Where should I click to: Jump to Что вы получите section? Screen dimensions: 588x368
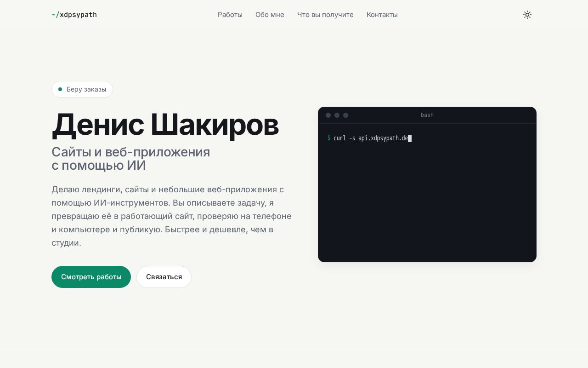[x=325, y=15]
